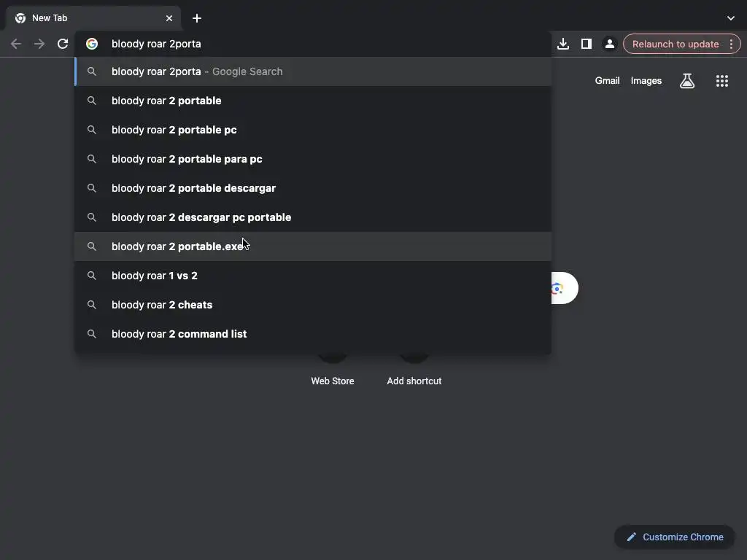Viewport: 747px width, 560px height.
Task: Select the New Tab tab
Action: point(93,18)
